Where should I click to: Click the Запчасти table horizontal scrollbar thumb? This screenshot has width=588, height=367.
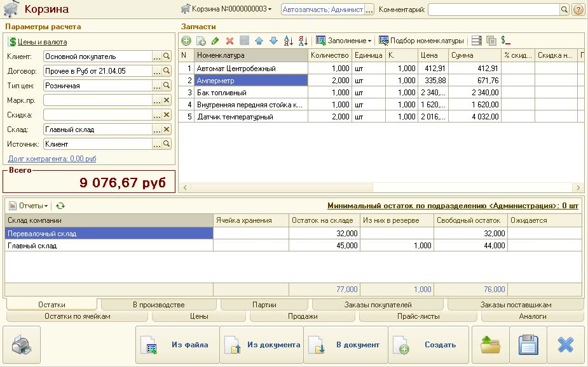coord(282,187)
